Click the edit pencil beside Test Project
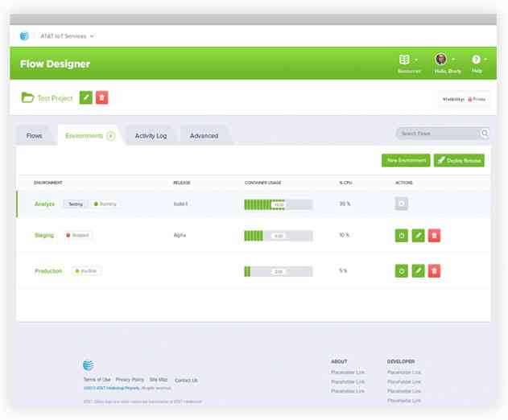Screen dimensions: 508x420 (87, 97)
